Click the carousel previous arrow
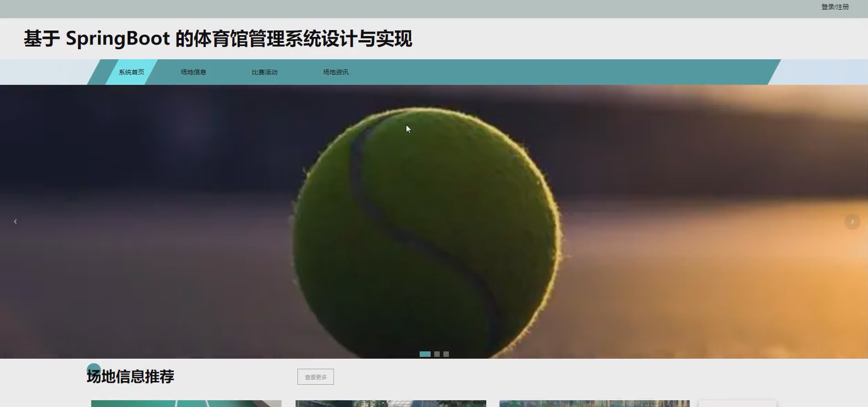This screenshot has height=407, width=868. [15, 222]
